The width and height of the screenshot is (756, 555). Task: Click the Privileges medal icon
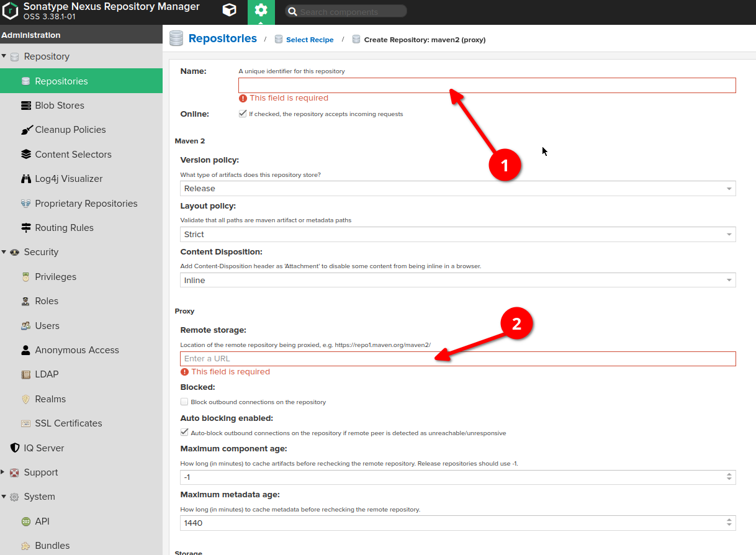pos(25,277)
